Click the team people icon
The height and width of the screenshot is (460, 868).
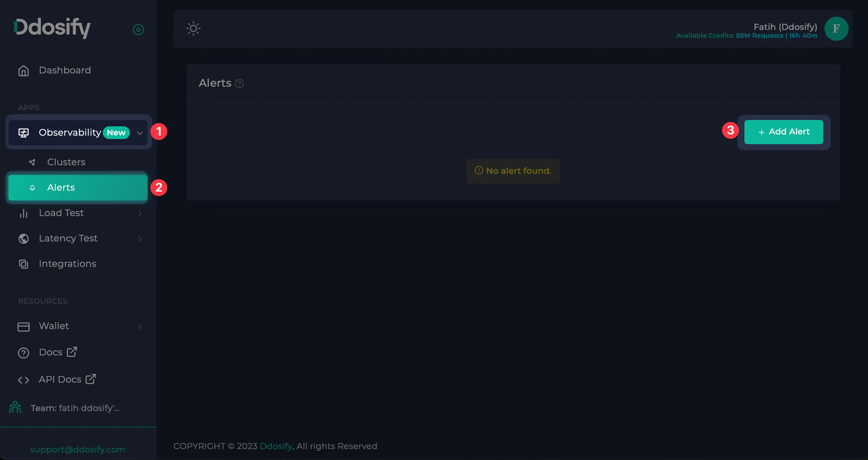pyautogui.click(x=15, y=407)
